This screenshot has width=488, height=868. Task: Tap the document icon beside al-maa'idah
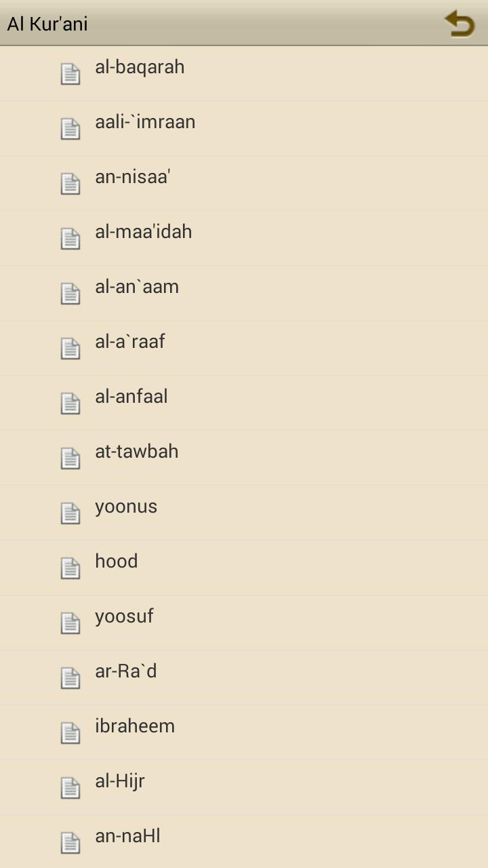pyautogui.click(x=70, y=239)
